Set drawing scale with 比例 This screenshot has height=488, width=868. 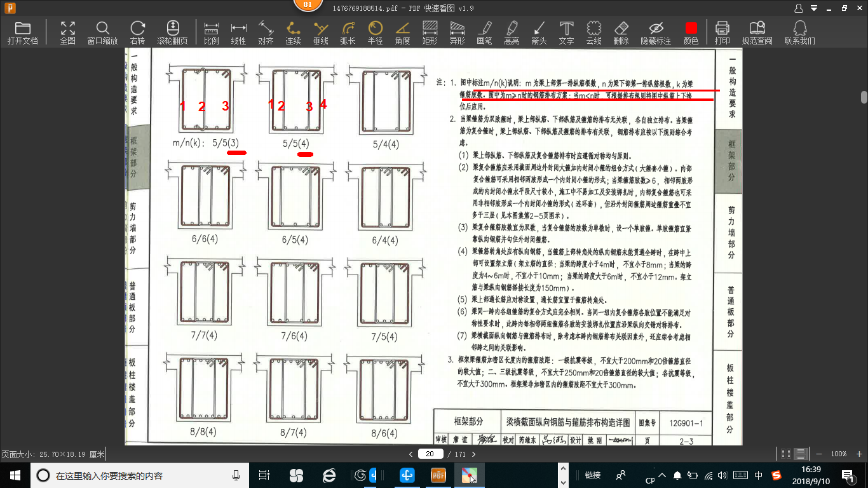(212, 32)
